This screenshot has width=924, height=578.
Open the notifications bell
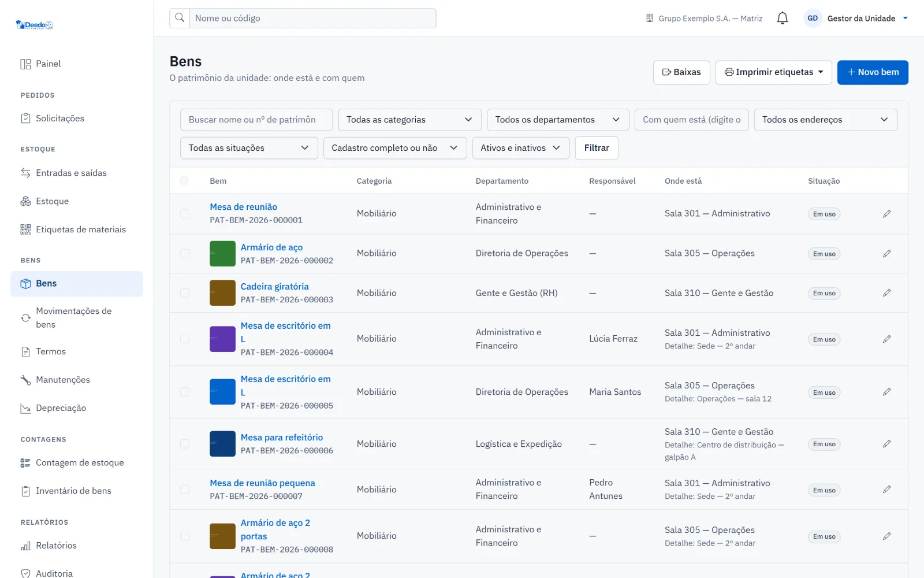(x=783, y=18)
